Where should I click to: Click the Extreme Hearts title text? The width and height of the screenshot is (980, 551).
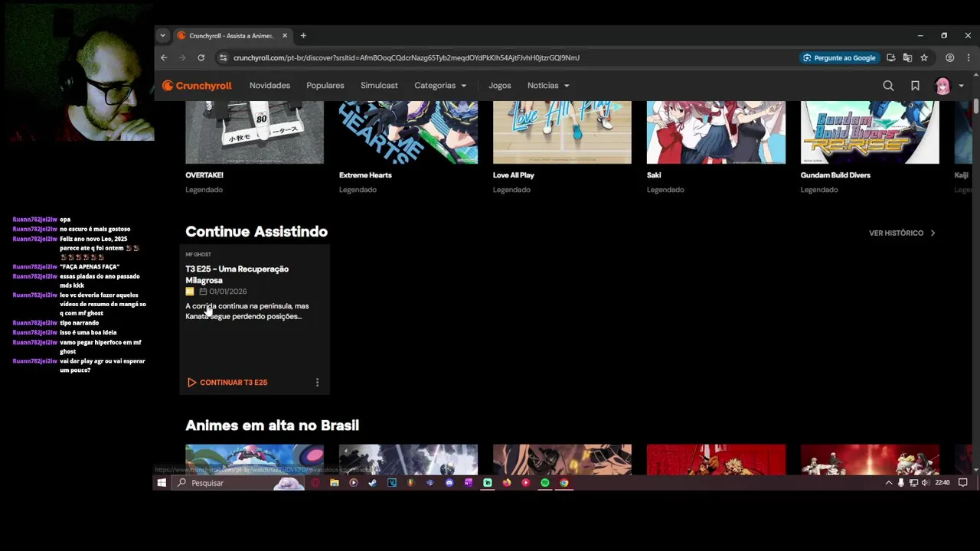(x=365, y=175)
